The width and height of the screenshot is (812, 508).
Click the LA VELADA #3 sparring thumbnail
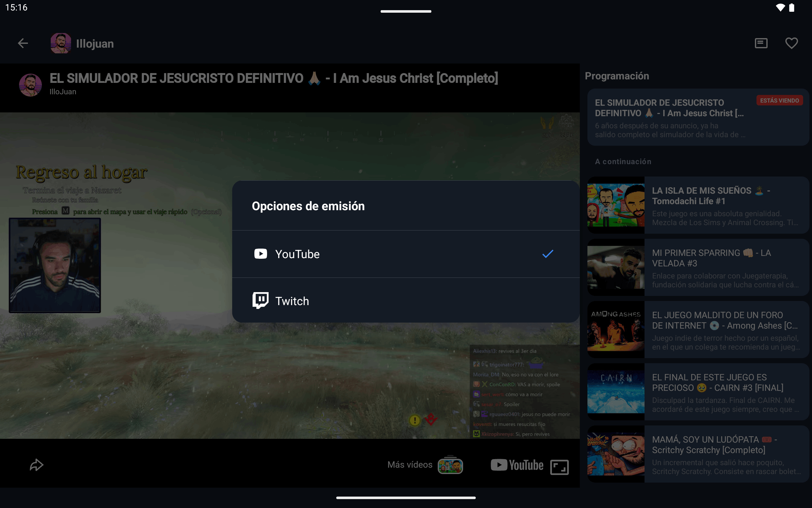[x=616, y=267]
